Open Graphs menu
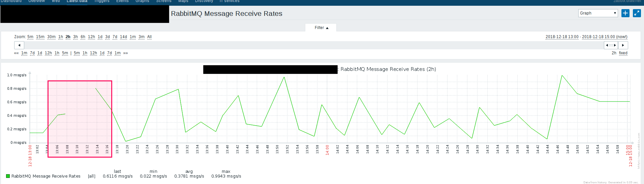 [142, 1]
